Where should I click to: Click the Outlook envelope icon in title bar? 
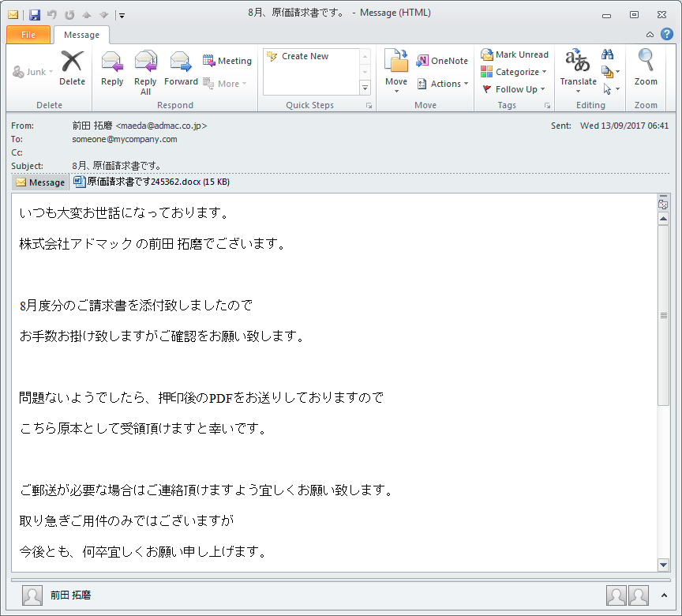click(x=13, y=15)
